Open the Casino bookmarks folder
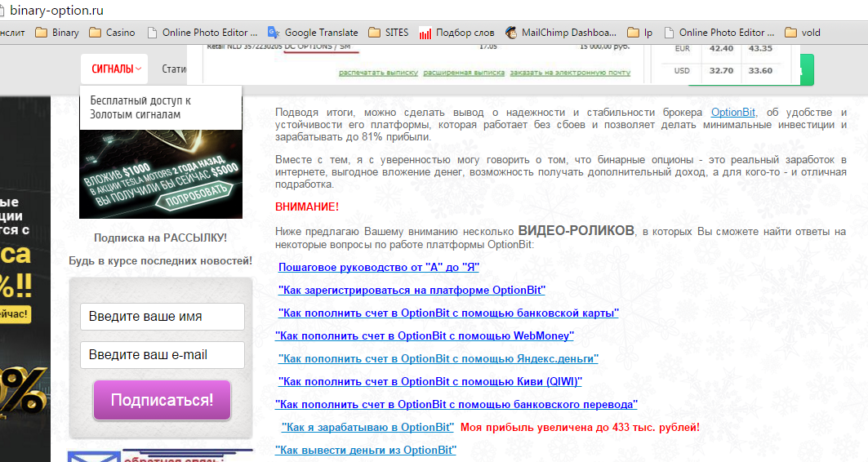 pos(113,33)
